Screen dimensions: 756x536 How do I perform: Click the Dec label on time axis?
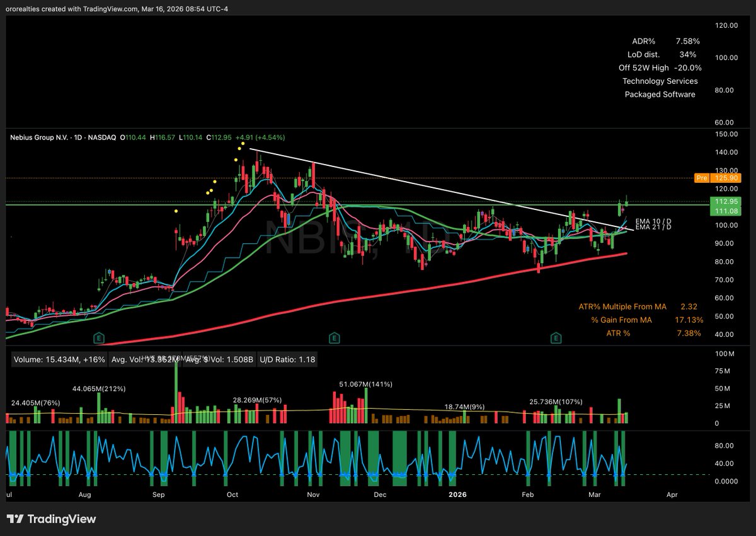(x=380, y=495)
